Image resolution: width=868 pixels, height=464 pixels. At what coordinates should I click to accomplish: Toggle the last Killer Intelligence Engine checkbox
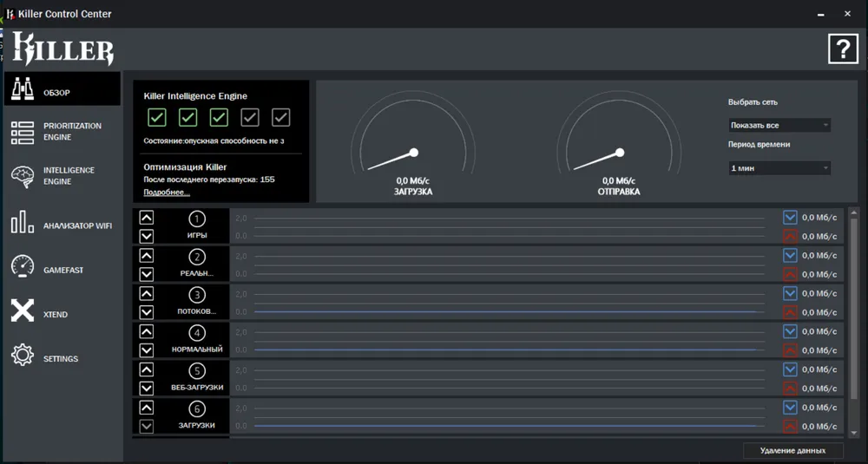point(280,117)
